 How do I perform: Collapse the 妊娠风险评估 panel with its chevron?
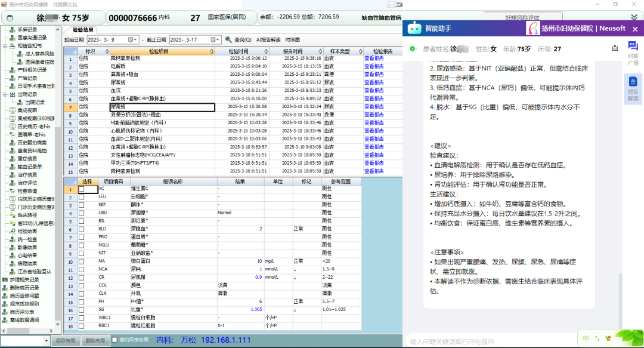[x=634, y=17]
